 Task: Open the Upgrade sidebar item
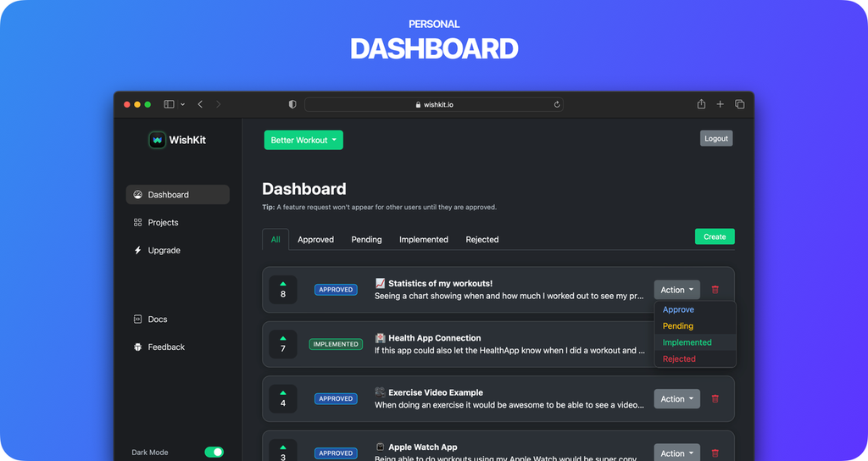tap(157, 250)
